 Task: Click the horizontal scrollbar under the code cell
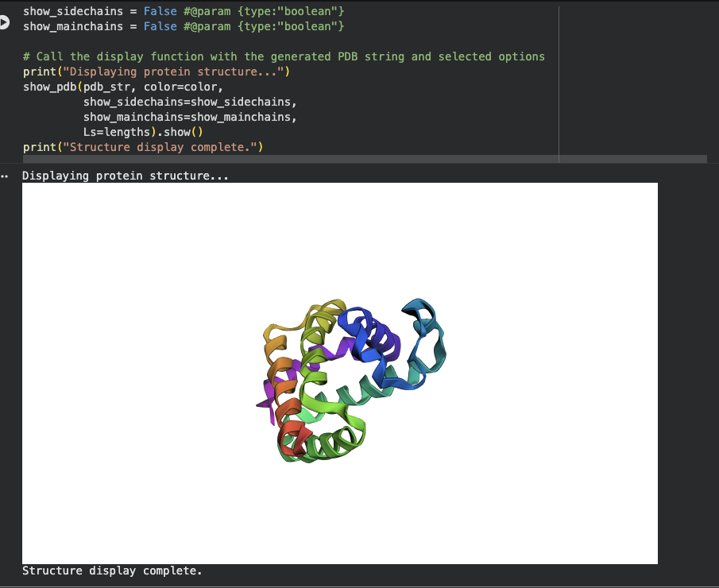(x=365, y=159)
